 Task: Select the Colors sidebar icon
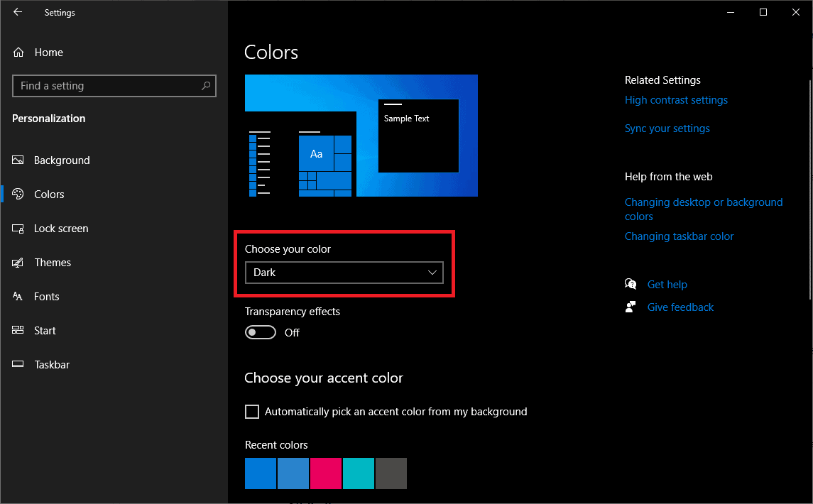tap(17, 194)
